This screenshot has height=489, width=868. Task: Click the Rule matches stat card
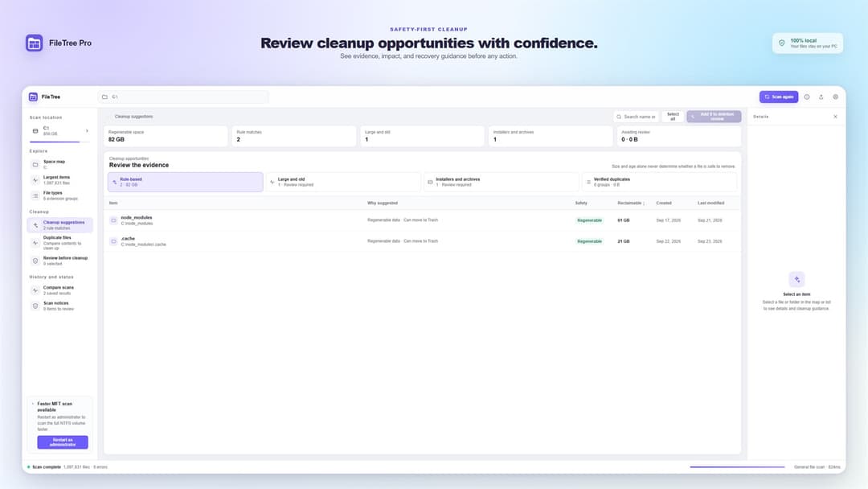(x=294, y=136)
